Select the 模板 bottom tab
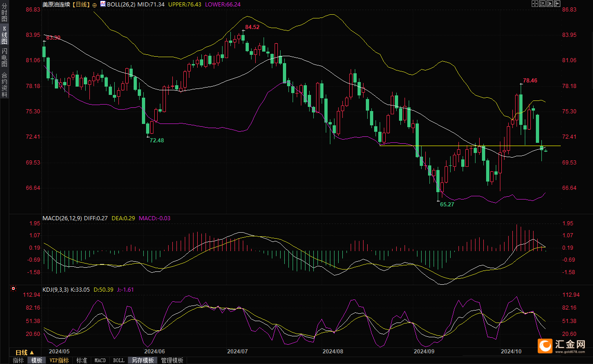This screenshot has width=593, height=364. [x=36, y=360]
